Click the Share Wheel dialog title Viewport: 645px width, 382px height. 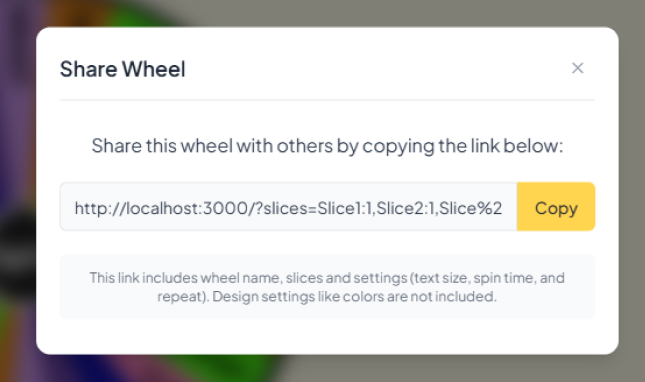coord(123,69)
